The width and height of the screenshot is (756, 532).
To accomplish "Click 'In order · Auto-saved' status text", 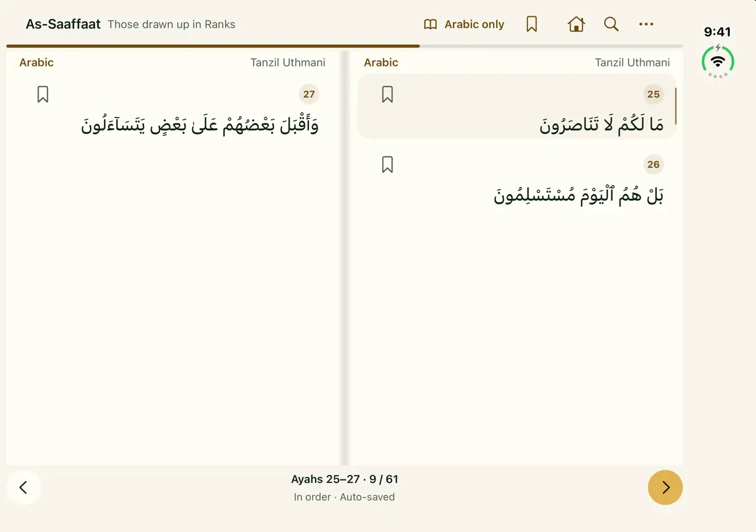I will [344, 497].
